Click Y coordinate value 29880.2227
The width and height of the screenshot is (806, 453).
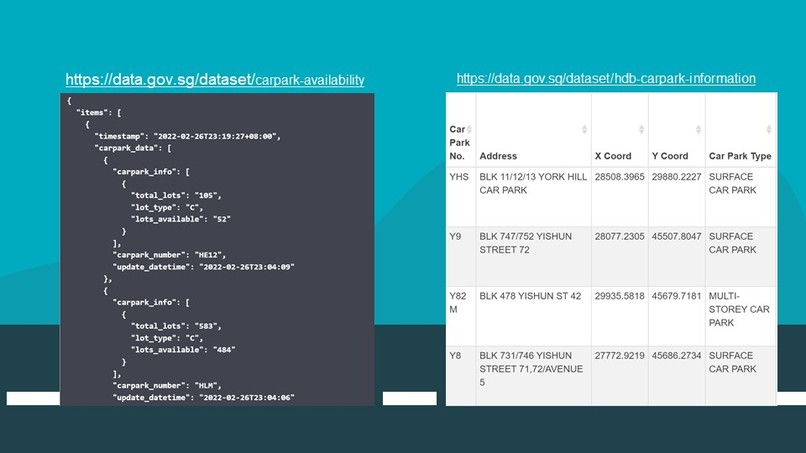click(676, 177)
